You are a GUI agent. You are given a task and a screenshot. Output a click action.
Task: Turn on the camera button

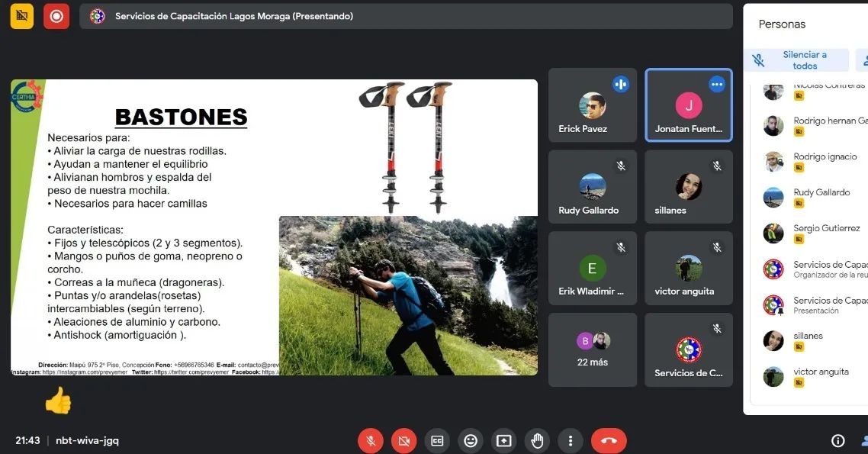(x=403, y=440)
